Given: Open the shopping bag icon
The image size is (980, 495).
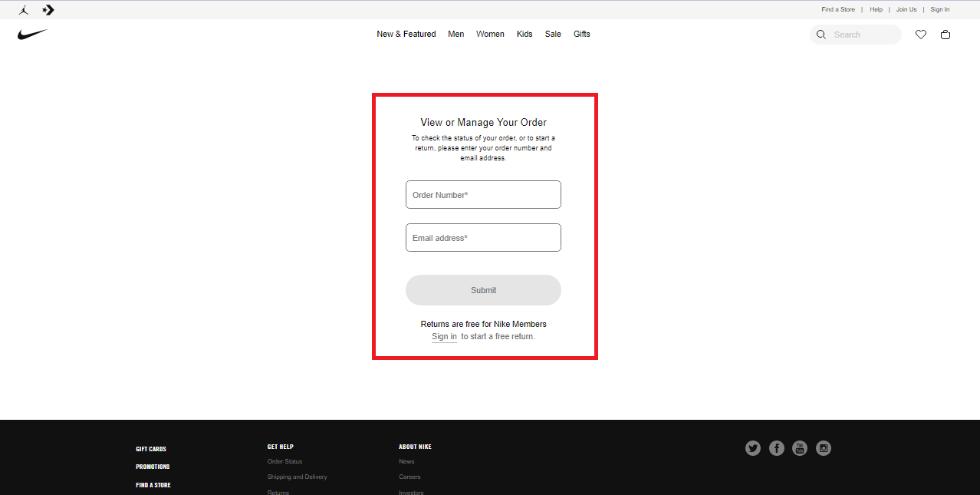Looking at the screenshot, I should pyautogui.click(x=945, y=35).
